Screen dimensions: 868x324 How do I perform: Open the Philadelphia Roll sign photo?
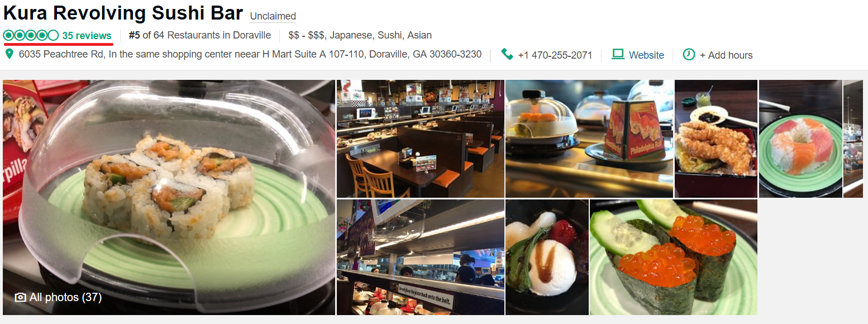589,139
